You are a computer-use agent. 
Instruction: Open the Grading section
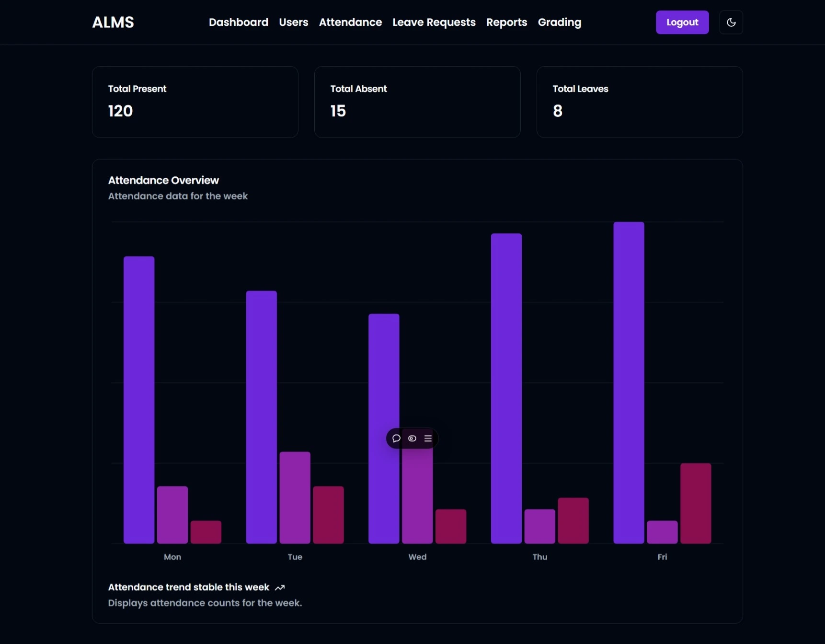pyautogui.click(x=559, y=23)
